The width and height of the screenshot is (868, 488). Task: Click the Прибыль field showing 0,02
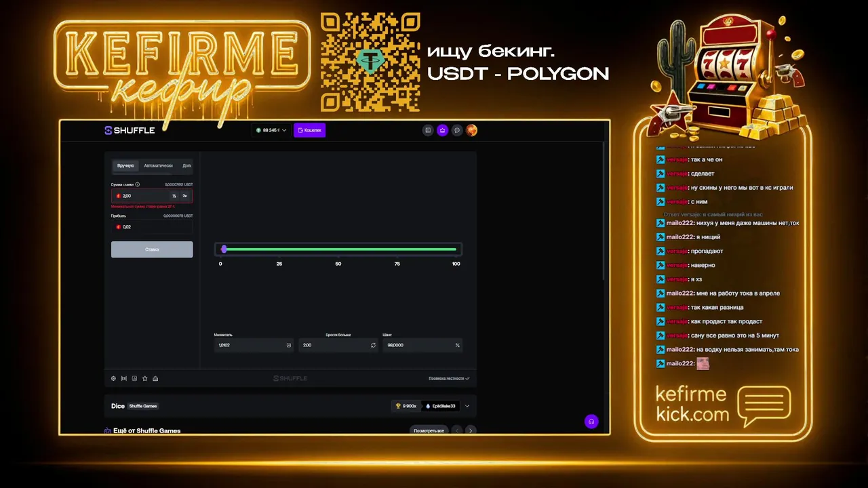[x=152, y=227]
